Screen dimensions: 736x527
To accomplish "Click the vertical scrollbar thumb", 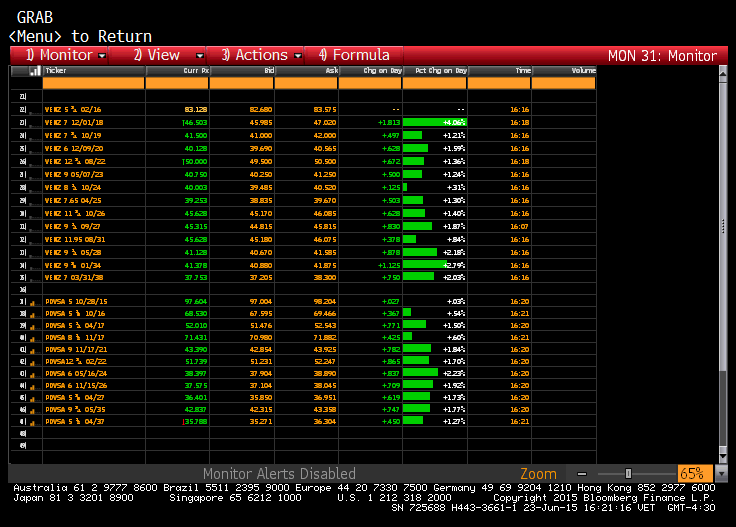I will (723, 225).
